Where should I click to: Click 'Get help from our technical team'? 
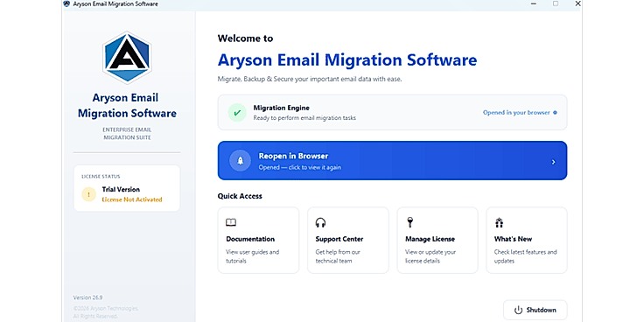pyautogui.click(x=338, y=256)
